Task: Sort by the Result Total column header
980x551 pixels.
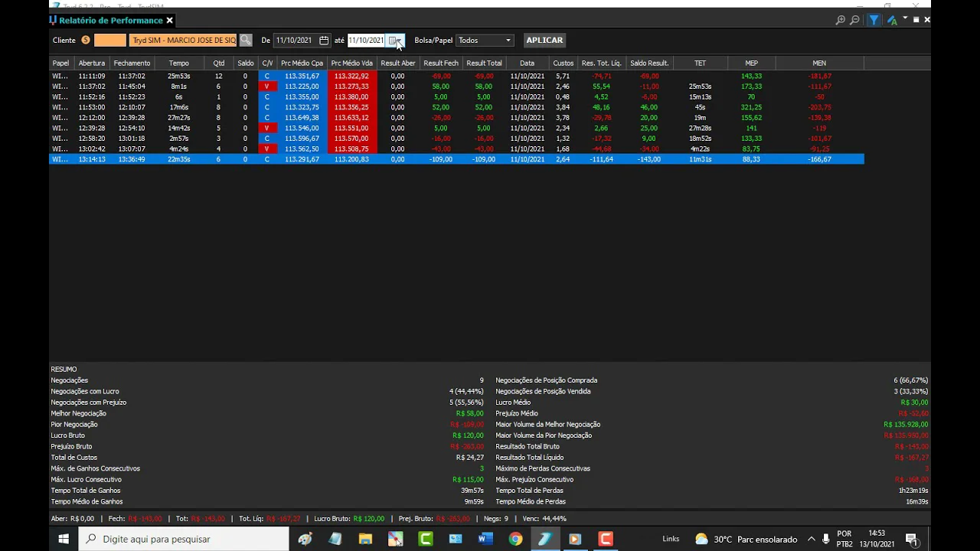Action: click(484, 64)
